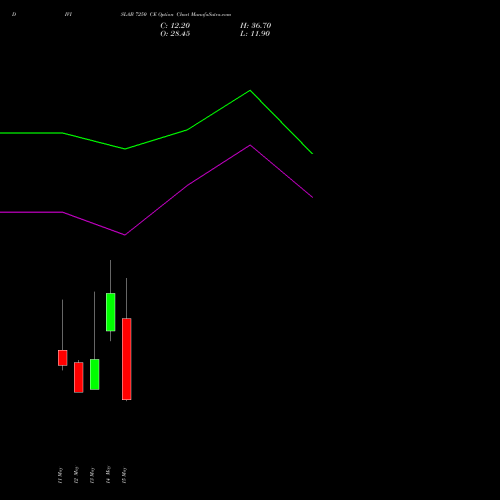The height and width of the screenshot is (500, 500).
Task: Click the CE Option Chart title text
Action: tap(176, 15)
